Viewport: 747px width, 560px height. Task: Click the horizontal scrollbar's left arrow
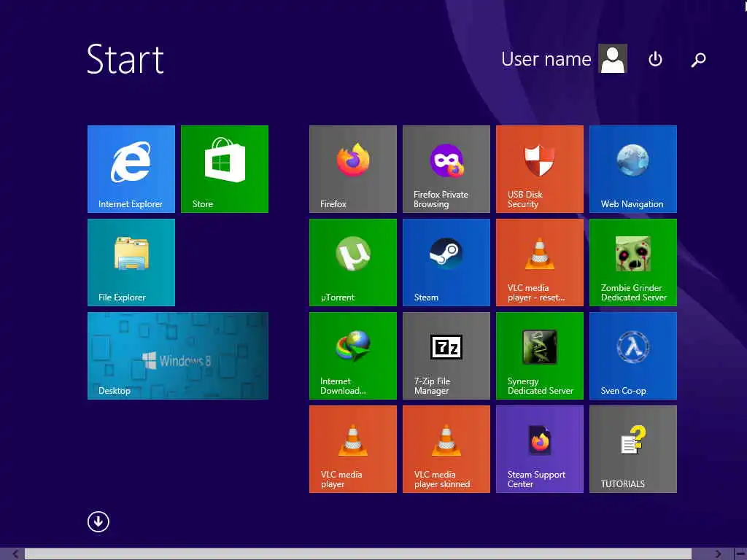pos(15,554)
